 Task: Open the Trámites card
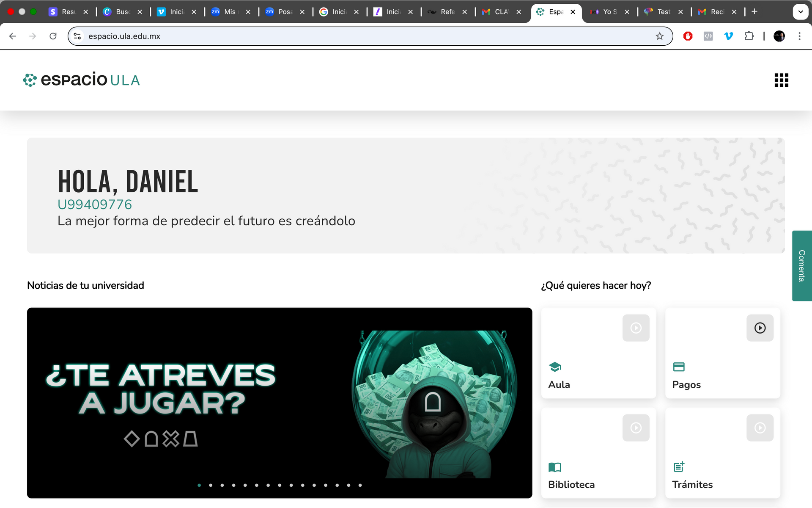point(722,453)
